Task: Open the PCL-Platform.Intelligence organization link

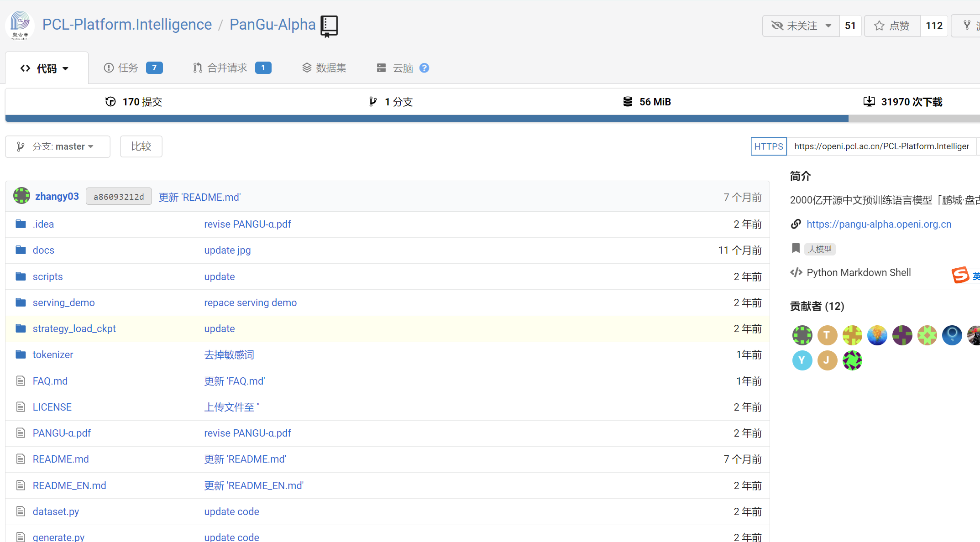Action: (x=127, y=24)
